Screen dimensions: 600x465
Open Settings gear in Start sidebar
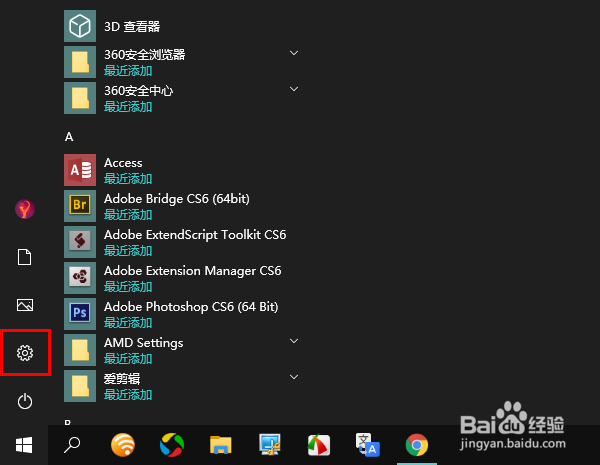25,353
